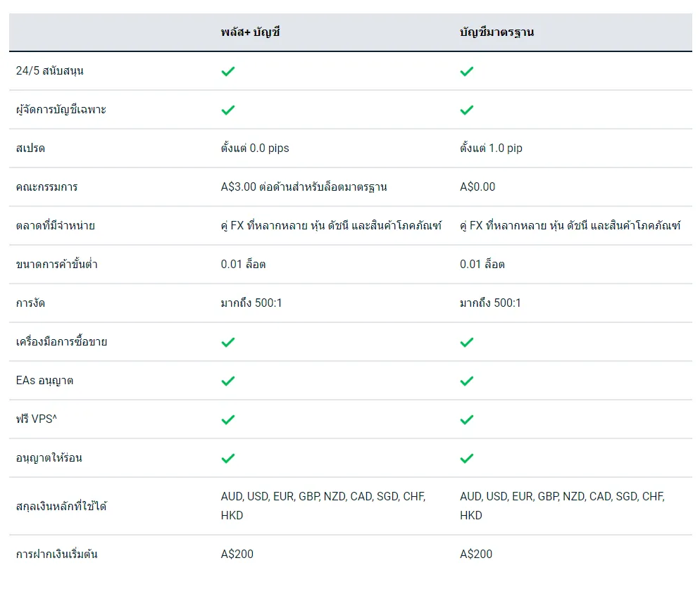Click the ตั้งแต่ 0.0 pips spread value
The height and width of the screenshot is (589, 700).
255,148
